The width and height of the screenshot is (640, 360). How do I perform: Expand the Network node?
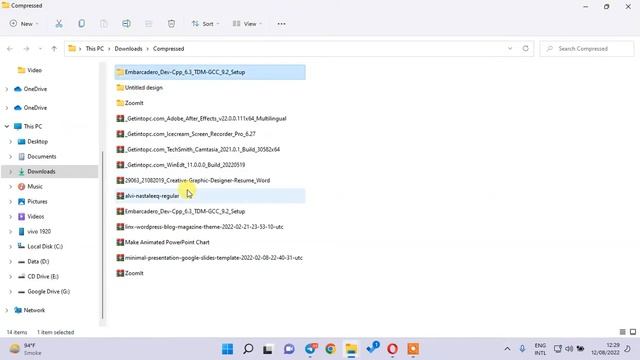tap(7, 310)
